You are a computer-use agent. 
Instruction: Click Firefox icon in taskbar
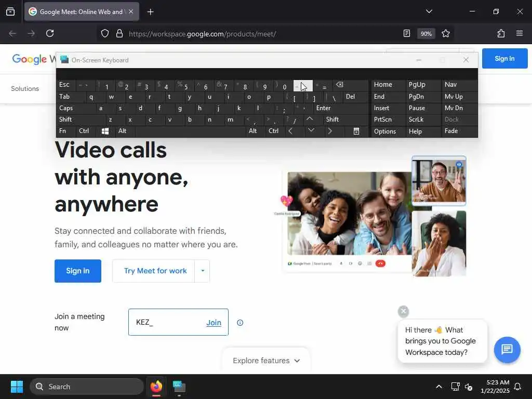(x=156, y=387)
